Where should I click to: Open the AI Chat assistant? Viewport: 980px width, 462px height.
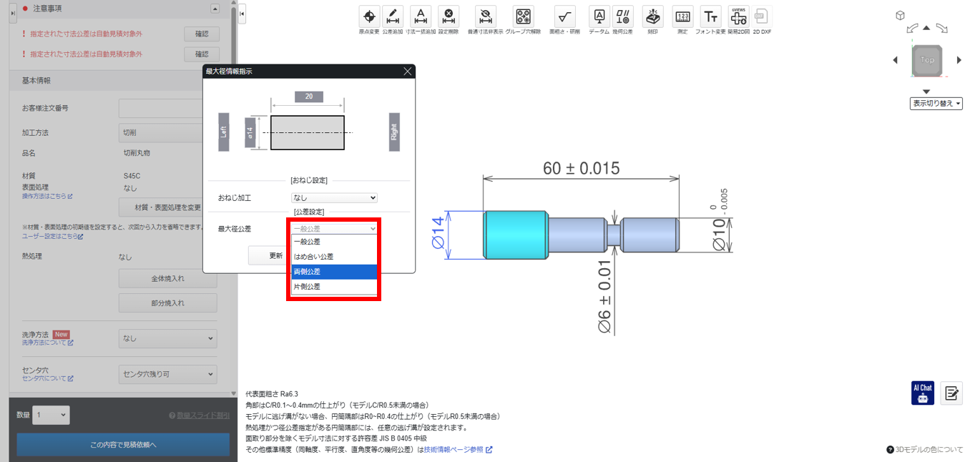pyautogui.click(x=923, y=393)
